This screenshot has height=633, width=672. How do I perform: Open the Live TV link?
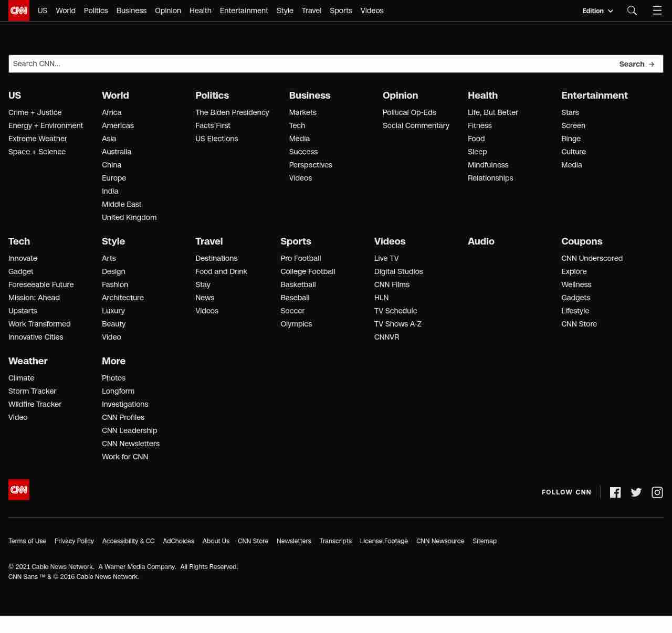(x=386, y=258)
